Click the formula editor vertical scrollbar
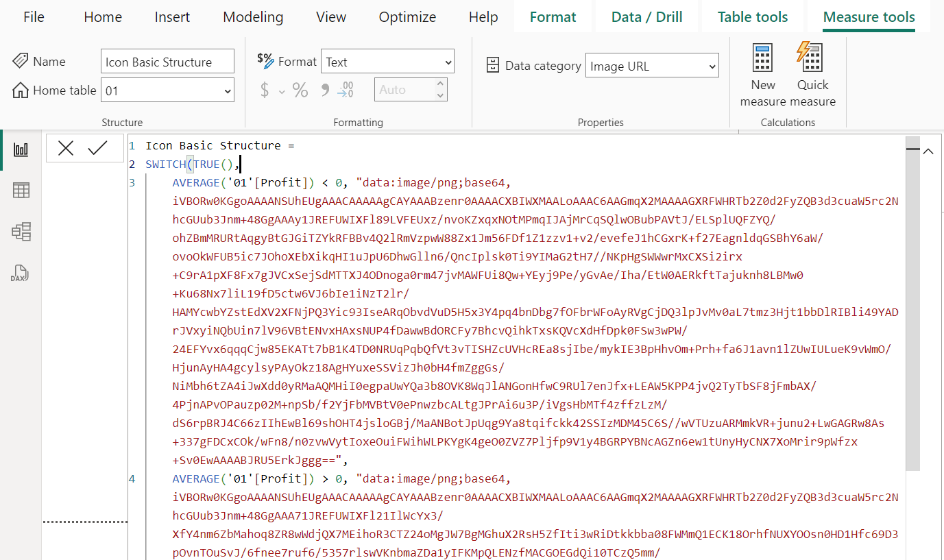Screen dimensions: 944x560 coord(912,308)
